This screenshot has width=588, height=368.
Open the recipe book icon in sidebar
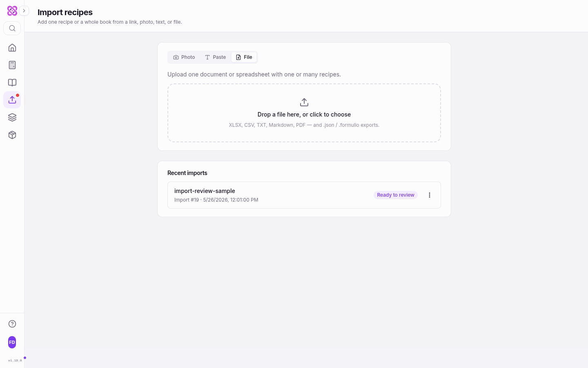point(12,83)
